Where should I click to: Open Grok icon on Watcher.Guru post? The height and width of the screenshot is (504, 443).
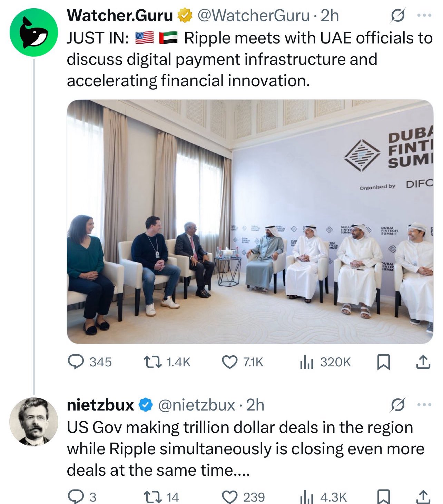tap(397, 16)
